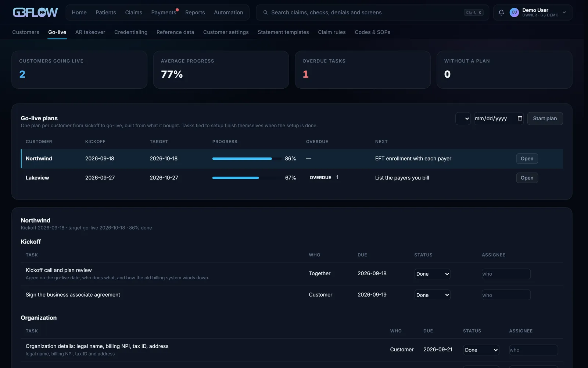Change status of Organization details task
This screenshot has height=368, width=588.
[481, 350]
